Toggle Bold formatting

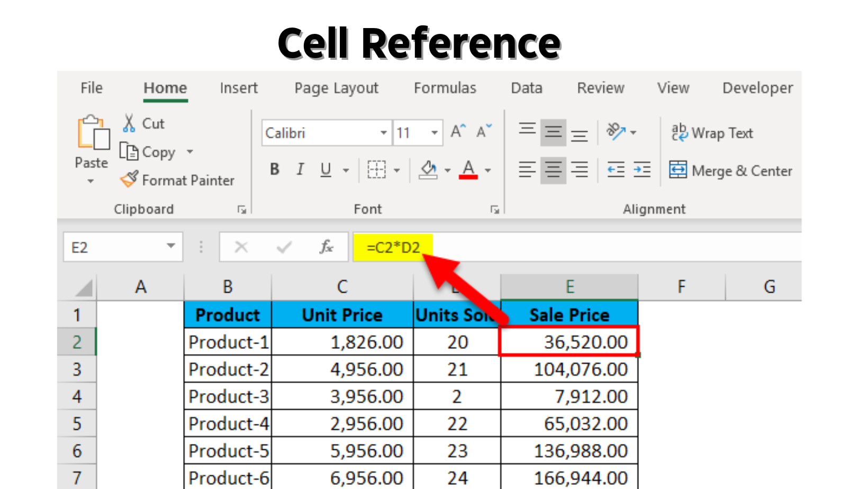(274, 170)
